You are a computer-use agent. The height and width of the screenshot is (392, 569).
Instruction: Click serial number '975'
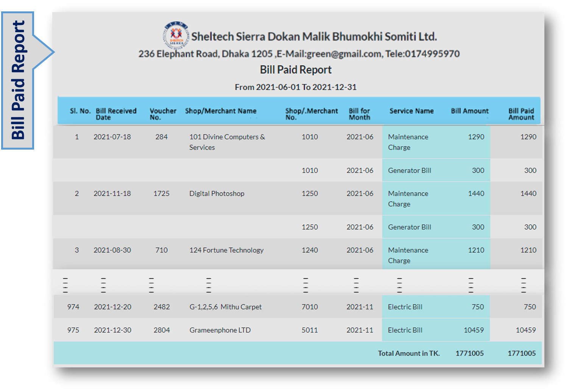pos(73,330)
